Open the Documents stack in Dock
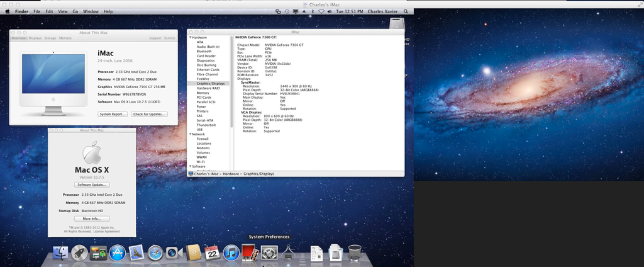644x267 pixels. pyautogui.click(x=316, y=253)
